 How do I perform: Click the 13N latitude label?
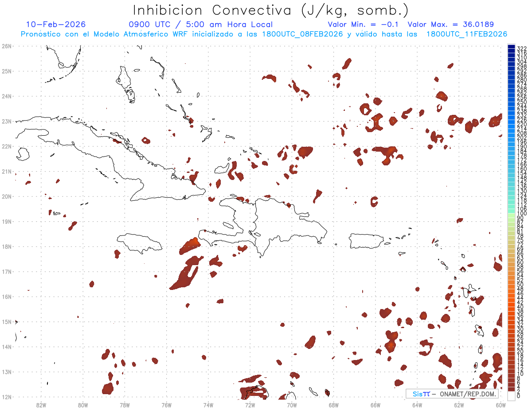[7, 372]
